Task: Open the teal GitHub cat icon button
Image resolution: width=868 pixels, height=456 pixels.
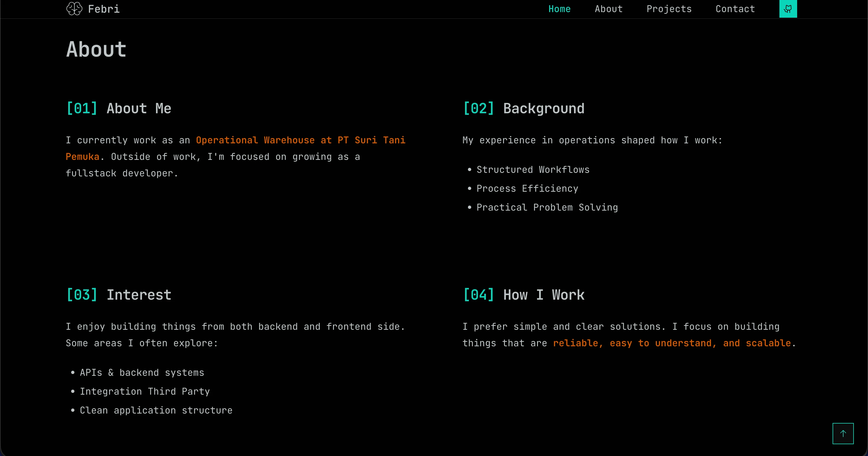Action: [x=788, y=9]
